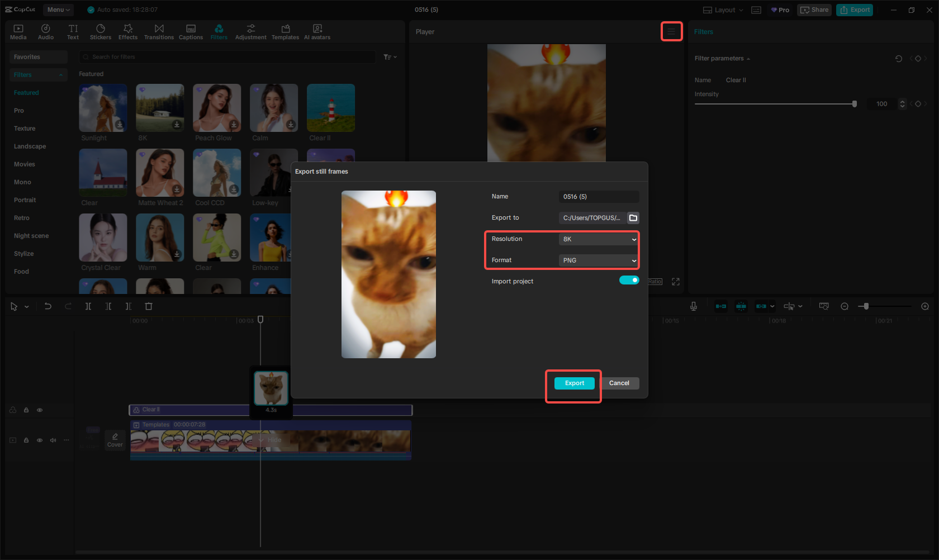Toggle visibility of the Clear II track
The height and width of the screenshot is (560, 939).
[40, 410]
